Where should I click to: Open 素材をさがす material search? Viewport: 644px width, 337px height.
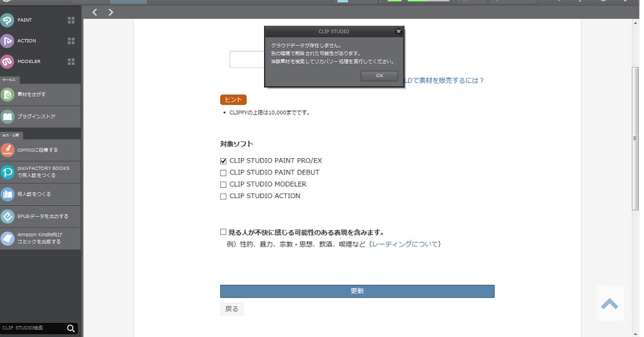tap(40, 95)
